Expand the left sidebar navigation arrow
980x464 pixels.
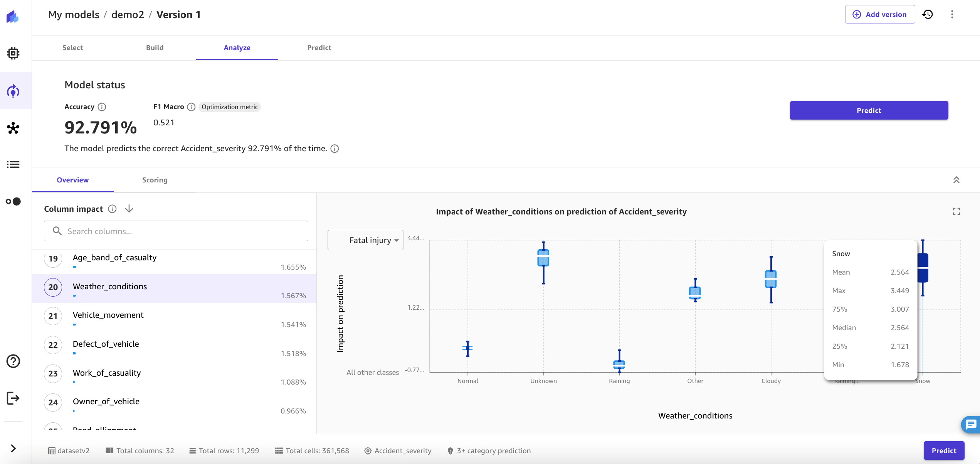pyautogui.click(x=13, y=448)
